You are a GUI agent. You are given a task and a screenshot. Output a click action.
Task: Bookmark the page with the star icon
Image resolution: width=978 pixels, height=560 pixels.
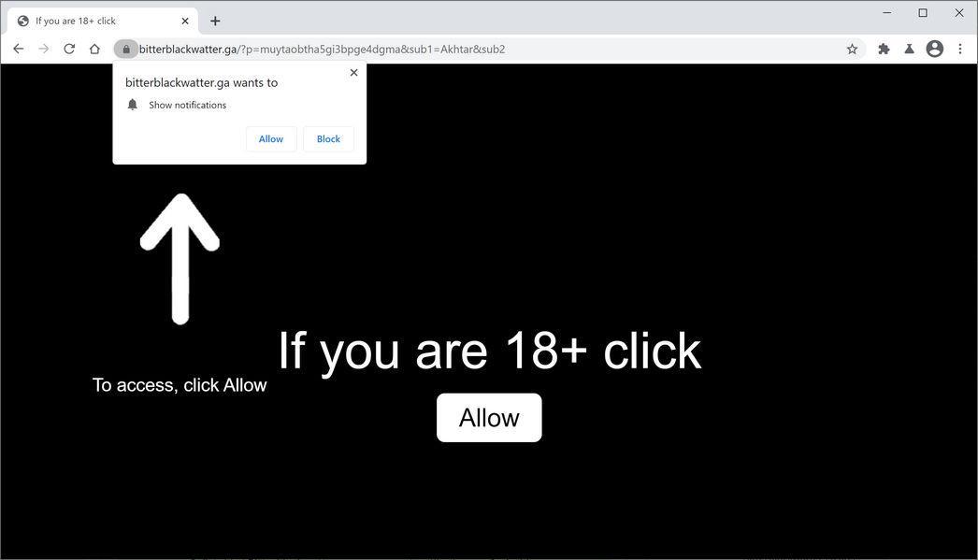(x=852, y=49)
